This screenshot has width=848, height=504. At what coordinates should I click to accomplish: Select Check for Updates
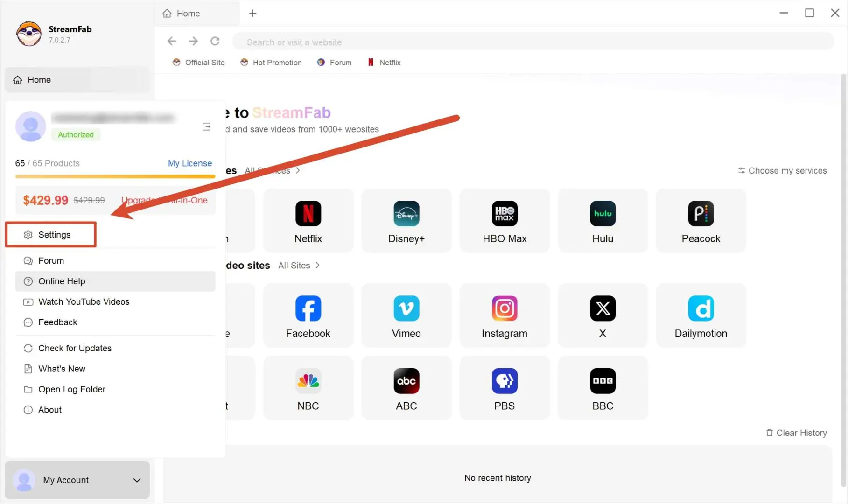point(115,348)
